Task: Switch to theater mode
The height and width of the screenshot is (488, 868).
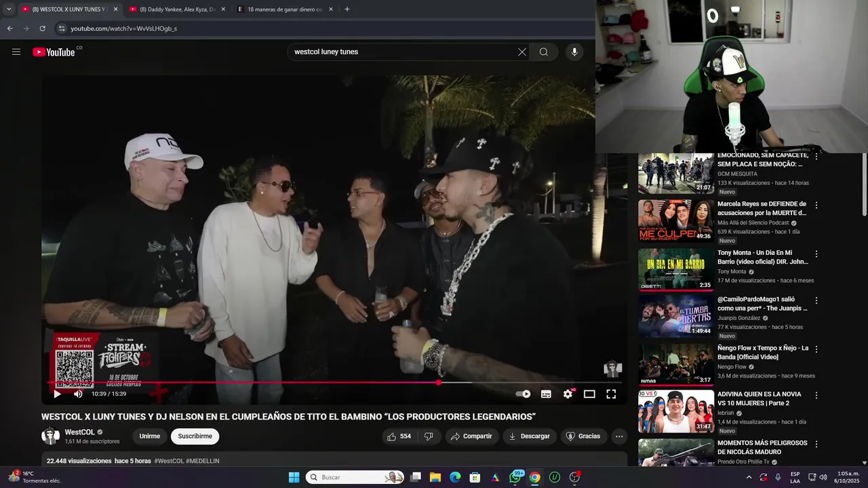Action: tap(589, 394)
